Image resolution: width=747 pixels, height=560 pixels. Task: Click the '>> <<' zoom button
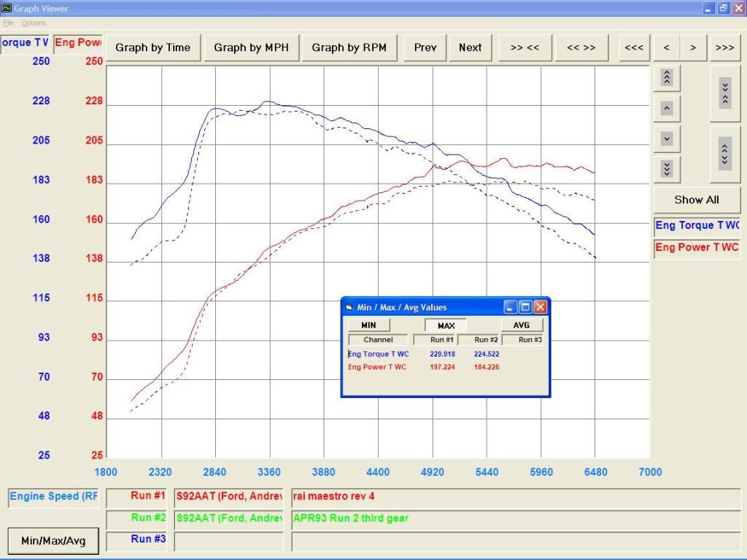pos(525,47)
